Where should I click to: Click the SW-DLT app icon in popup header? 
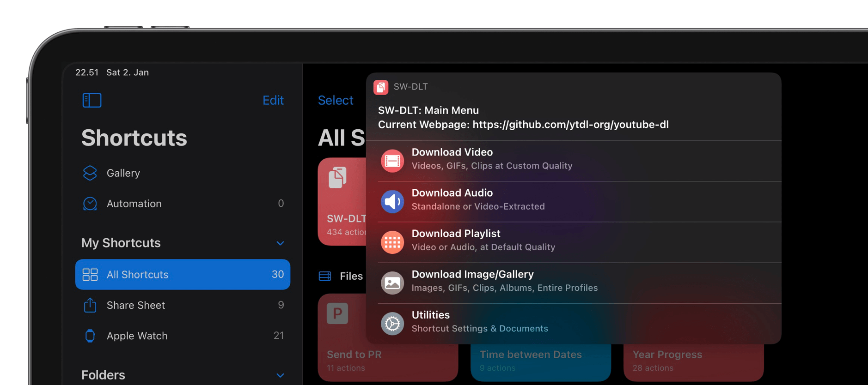[x=381, y=87]
